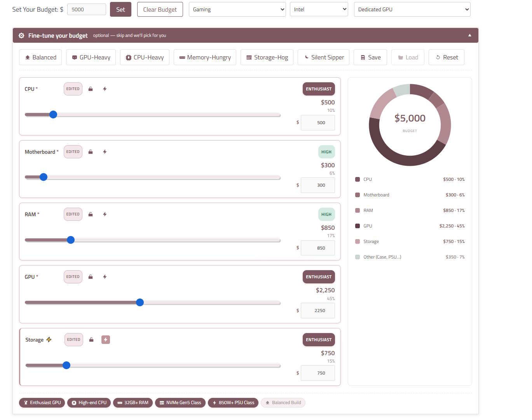The image size is (532, 420).
Task: Click the RAM budget slider handle
Action: [71, 240]
